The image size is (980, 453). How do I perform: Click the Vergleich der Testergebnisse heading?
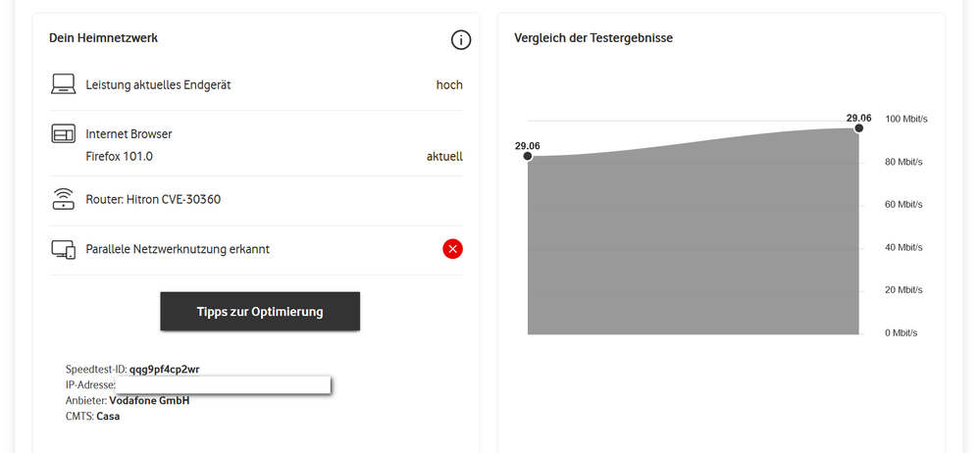tap(593, 38)
